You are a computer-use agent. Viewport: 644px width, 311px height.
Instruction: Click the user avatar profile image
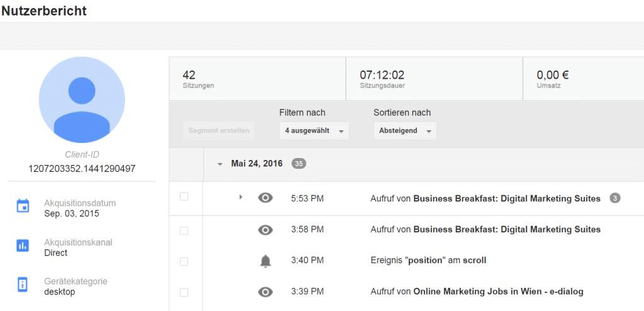(x=82, y=100)
